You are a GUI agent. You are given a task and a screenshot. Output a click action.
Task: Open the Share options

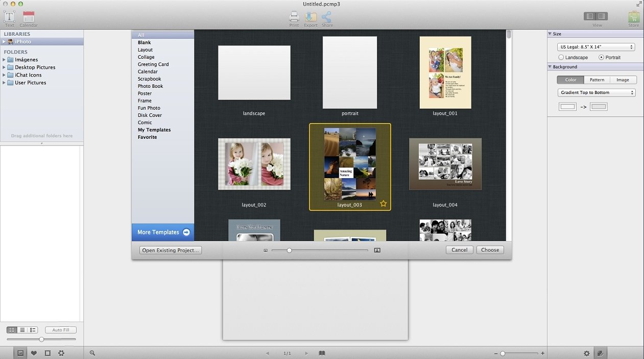327,17
